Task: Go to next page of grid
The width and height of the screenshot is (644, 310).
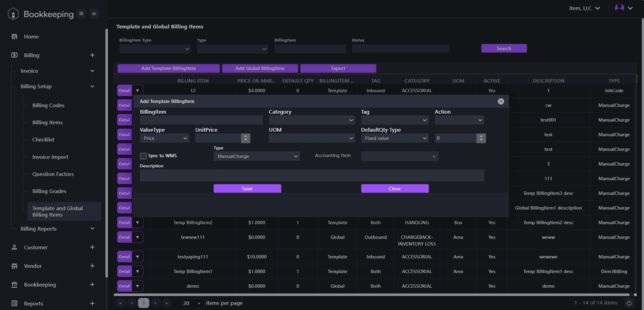Action: pyautogui.click(x=156, y=303)
